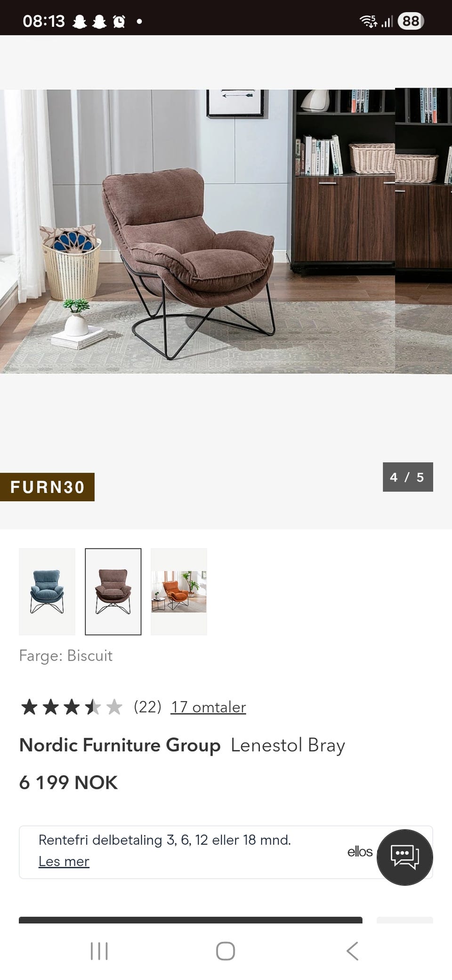
Task: Tap the Android back navigation arrow
Action: (x=352, y=951)
